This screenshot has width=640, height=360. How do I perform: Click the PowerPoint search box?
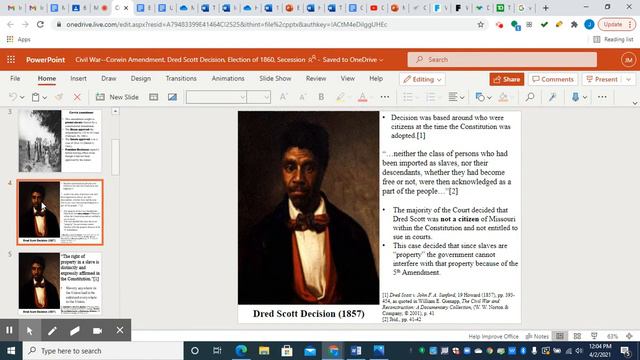(502, 60)
